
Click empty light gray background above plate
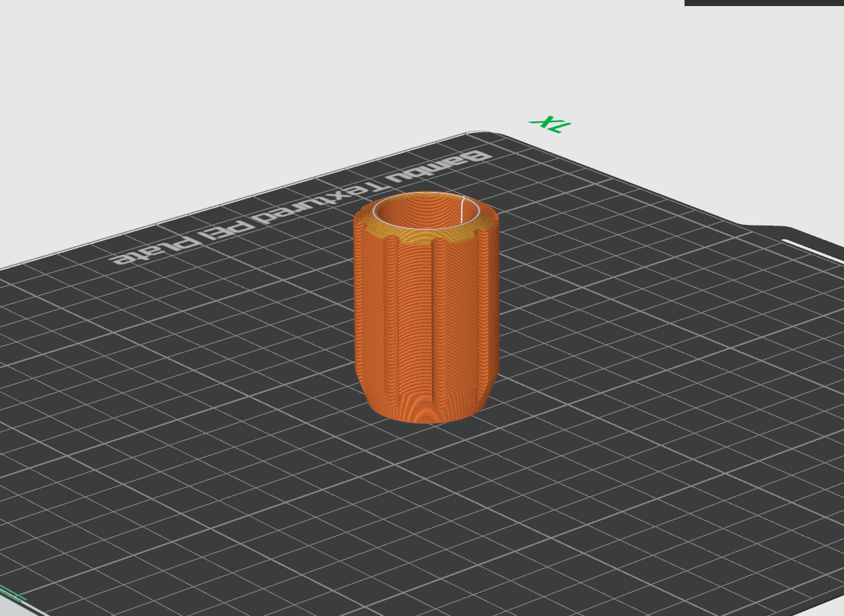(x=273, y=68)
